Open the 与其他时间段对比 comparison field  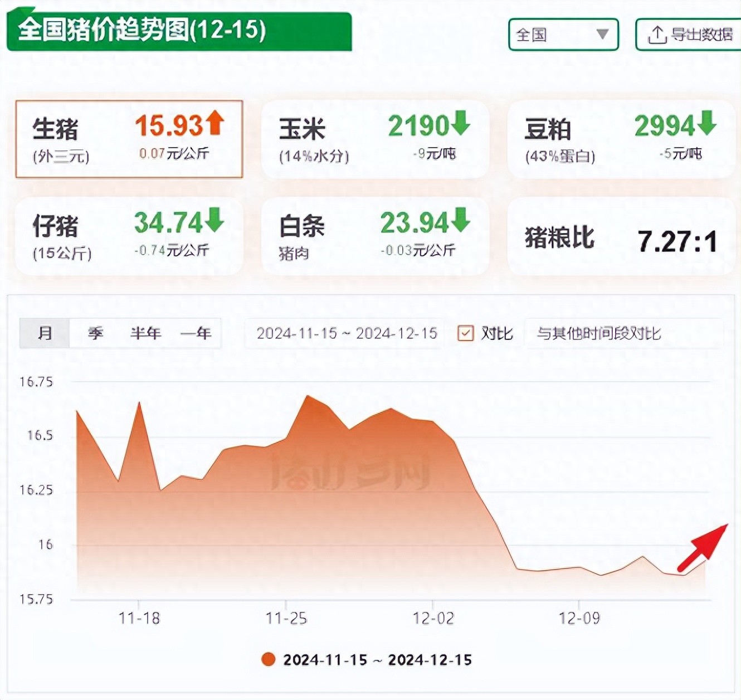[x=624, y=333]
